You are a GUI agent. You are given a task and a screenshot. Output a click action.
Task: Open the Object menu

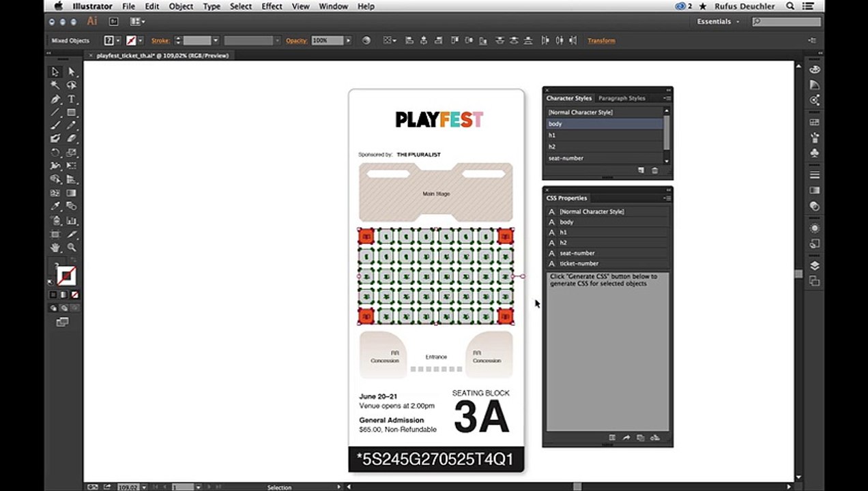[182, 6]
